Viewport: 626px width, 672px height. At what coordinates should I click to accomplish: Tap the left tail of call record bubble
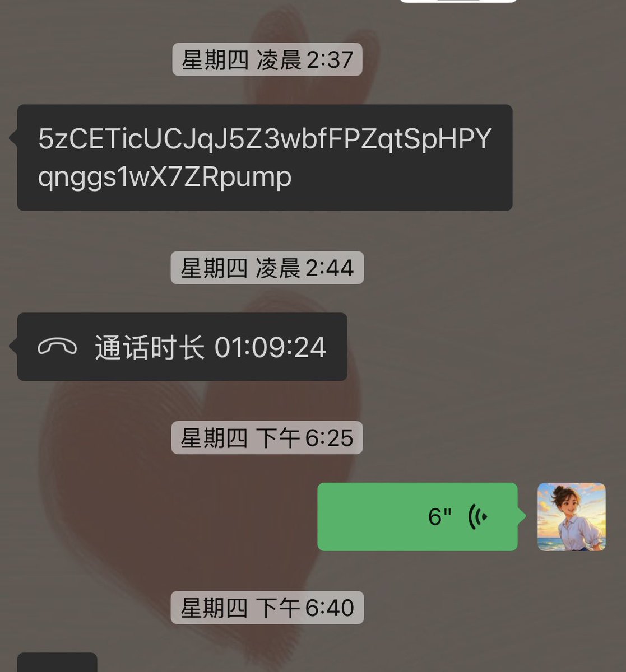13,347
